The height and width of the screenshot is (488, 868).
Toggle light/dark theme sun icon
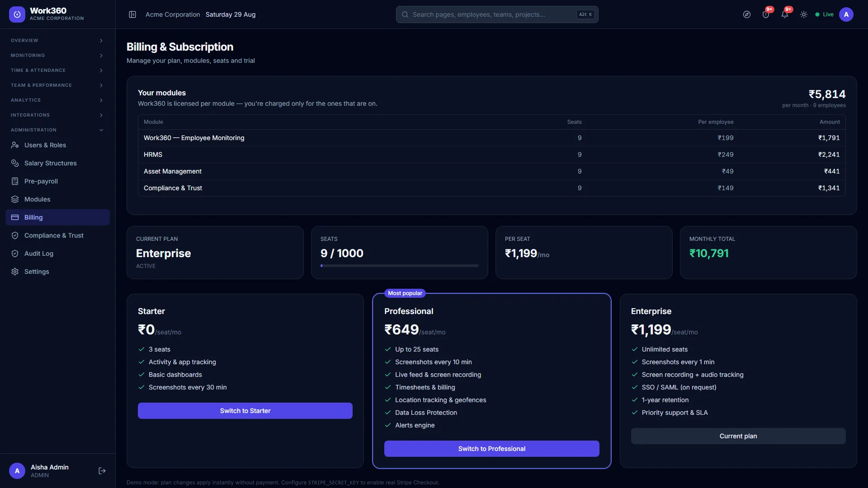[x=804, y=14]
